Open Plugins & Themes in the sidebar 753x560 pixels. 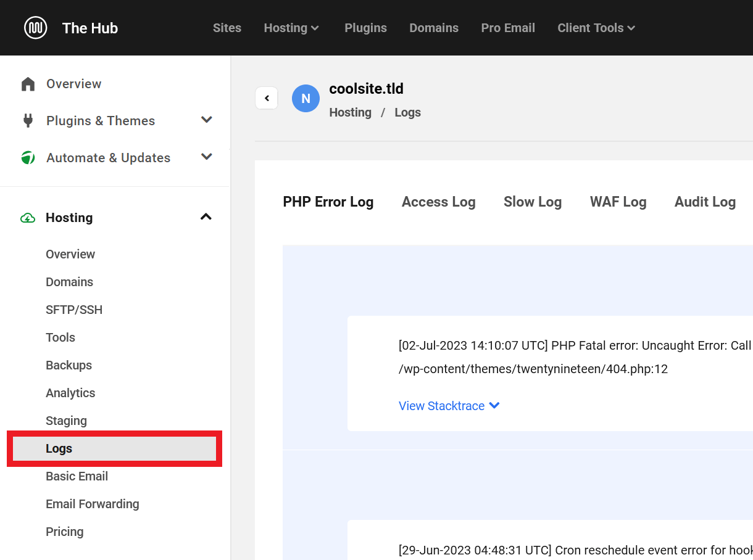pyautogui.click(x=101, y=121)
